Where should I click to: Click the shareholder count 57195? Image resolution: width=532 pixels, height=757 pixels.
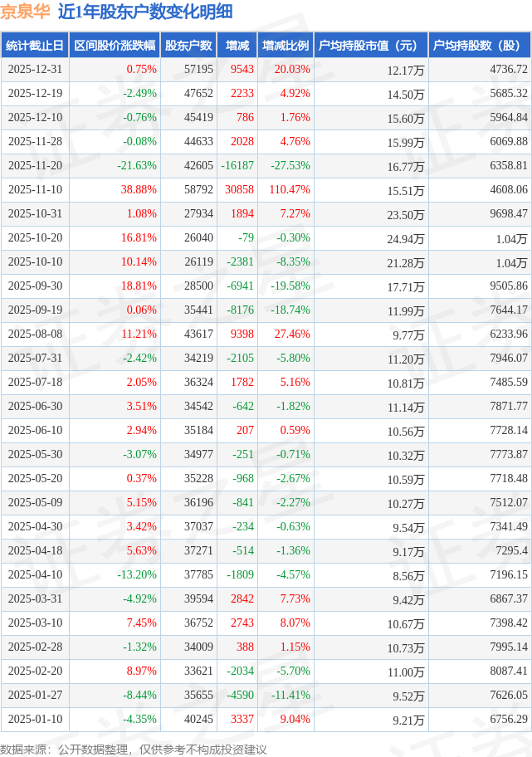[x=198, y=69]
